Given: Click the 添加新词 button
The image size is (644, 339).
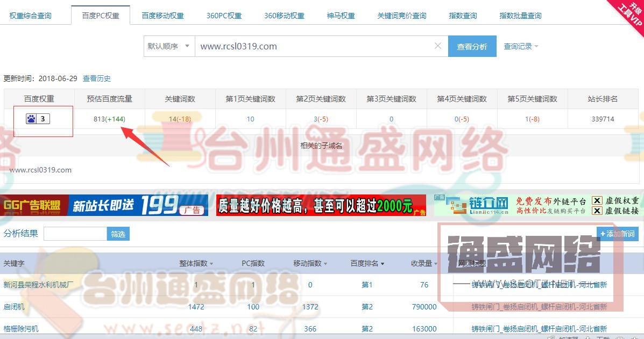Looking at the screenshot, I should (618, 234).
